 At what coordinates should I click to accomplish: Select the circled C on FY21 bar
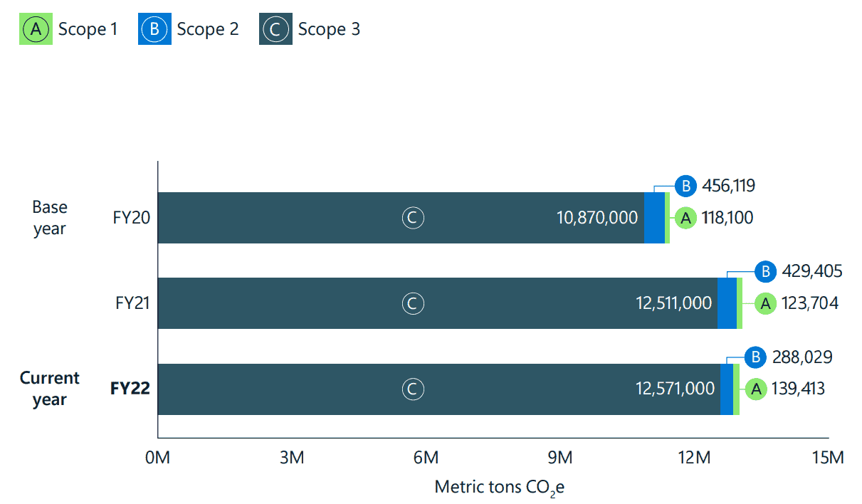coord(412,303)
